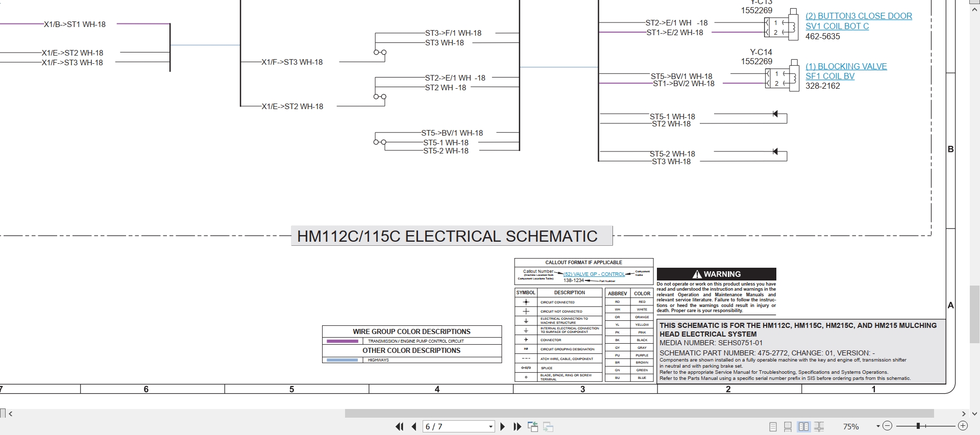Toggle the two-page facing view
Viewport: 980px width, 435px height.
click(803, 427)
